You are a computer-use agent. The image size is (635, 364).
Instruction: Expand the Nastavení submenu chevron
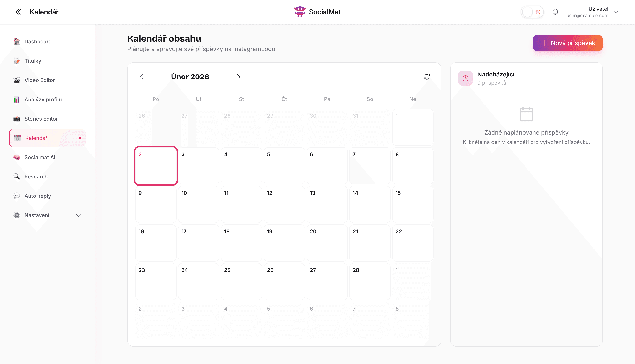coord(78,215)
